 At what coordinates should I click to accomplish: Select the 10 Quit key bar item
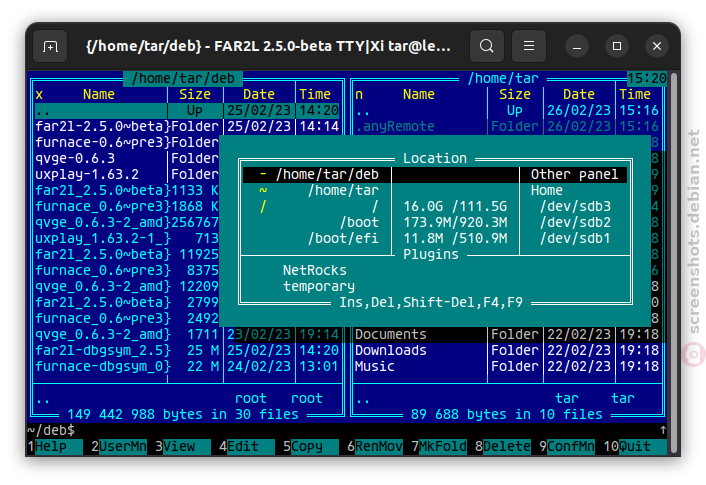(x=635, y=446)
